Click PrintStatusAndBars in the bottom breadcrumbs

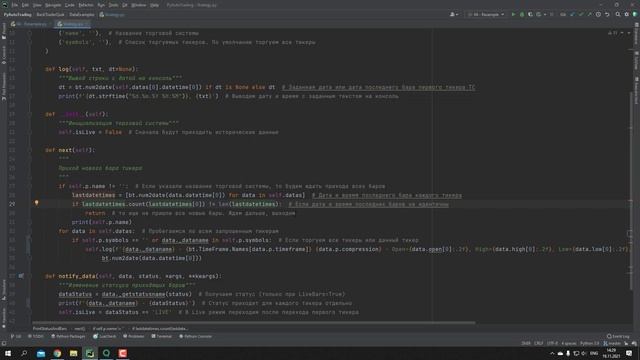click(49, 329)
